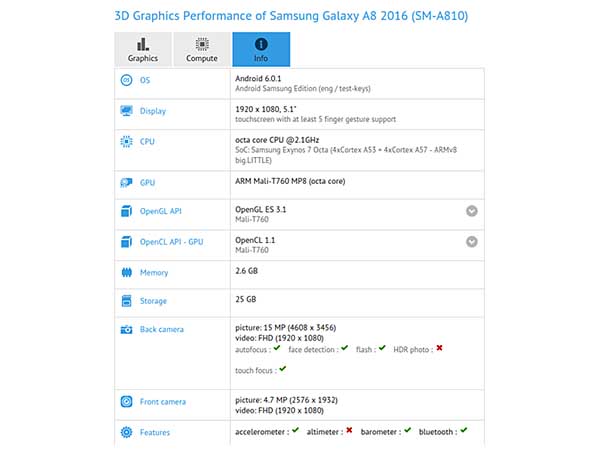600x450 pixels.
Task: Click the Features gear icon
Action: (x=126, y=432)
